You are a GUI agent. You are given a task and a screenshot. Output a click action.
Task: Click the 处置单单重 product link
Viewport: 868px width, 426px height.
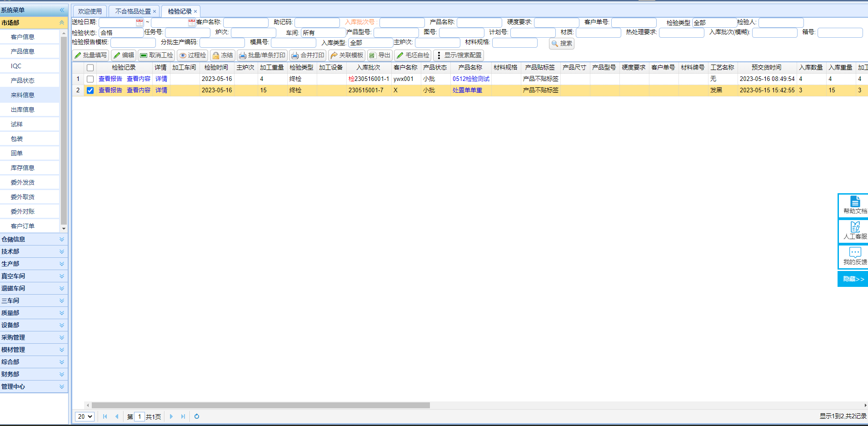[468, 90]
